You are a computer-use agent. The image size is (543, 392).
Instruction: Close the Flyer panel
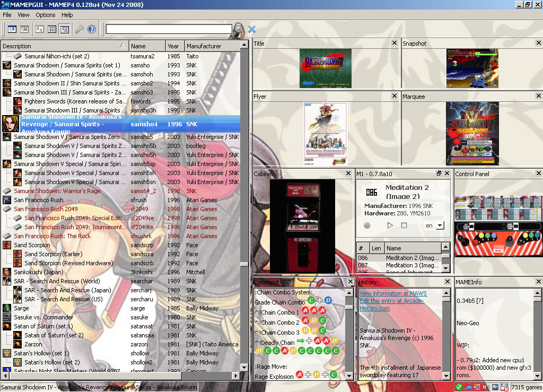395,96
